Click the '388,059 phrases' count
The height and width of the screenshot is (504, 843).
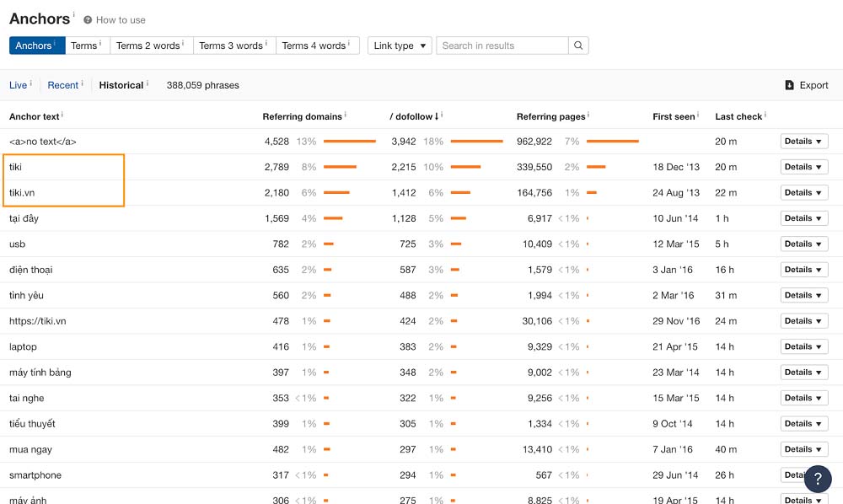[202, 85]
